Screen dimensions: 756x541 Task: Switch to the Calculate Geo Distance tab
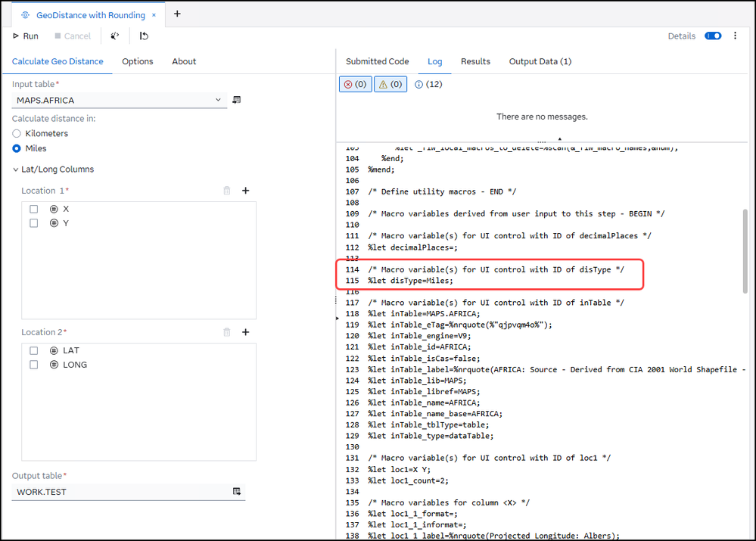58,61
